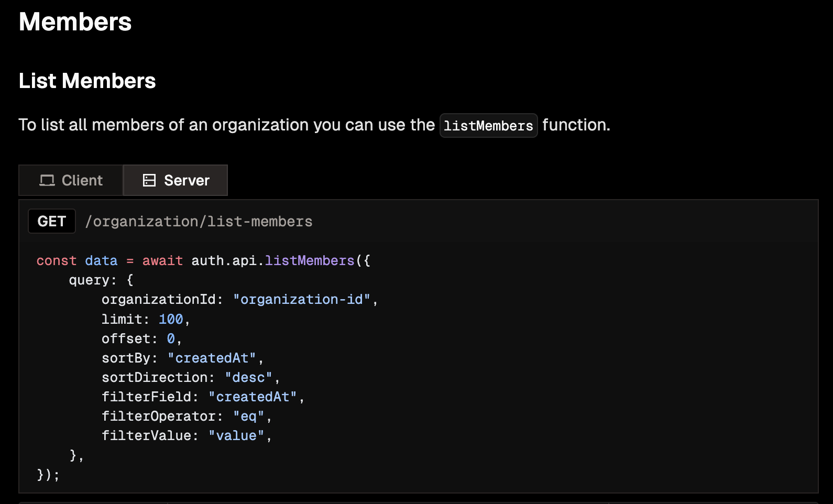
Task: Click the GET method badge
Action: 52,222
